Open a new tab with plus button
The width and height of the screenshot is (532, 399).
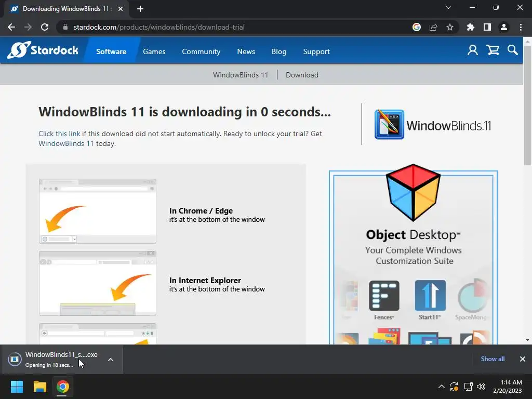click(x=140, y=9)
